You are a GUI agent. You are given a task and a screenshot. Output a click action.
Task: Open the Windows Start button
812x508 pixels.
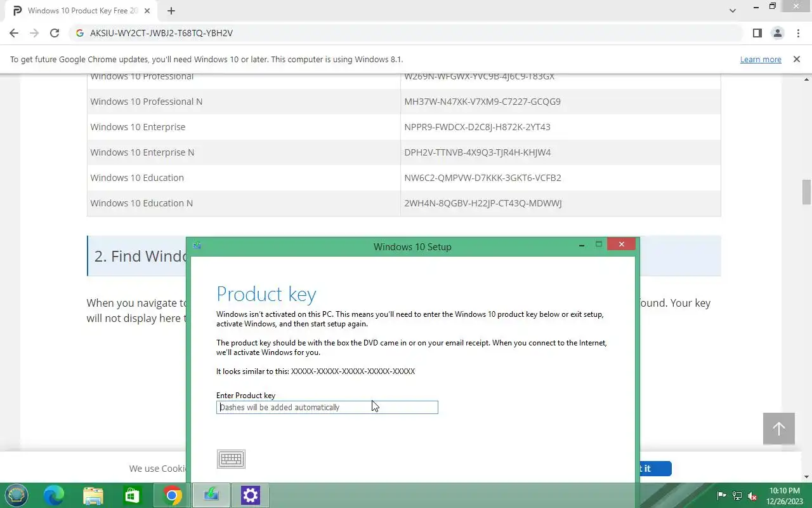(16, 495)
